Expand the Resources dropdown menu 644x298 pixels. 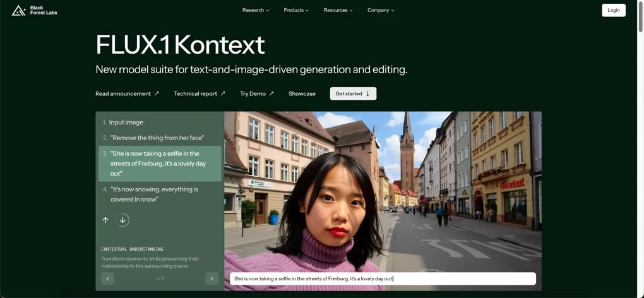(x=338, y=10)
